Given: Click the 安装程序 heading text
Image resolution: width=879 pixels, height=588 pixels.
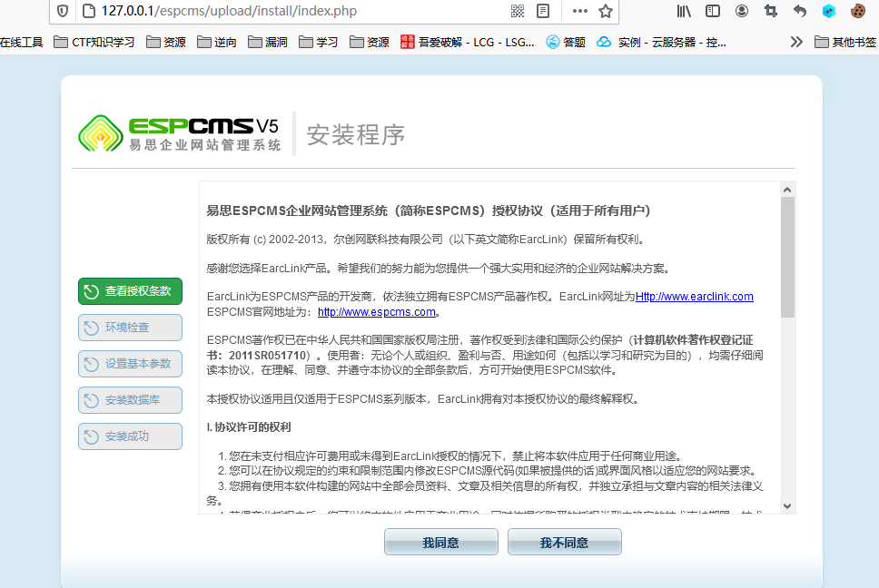Looking at the screenshot, I should (x=356, y=134).
